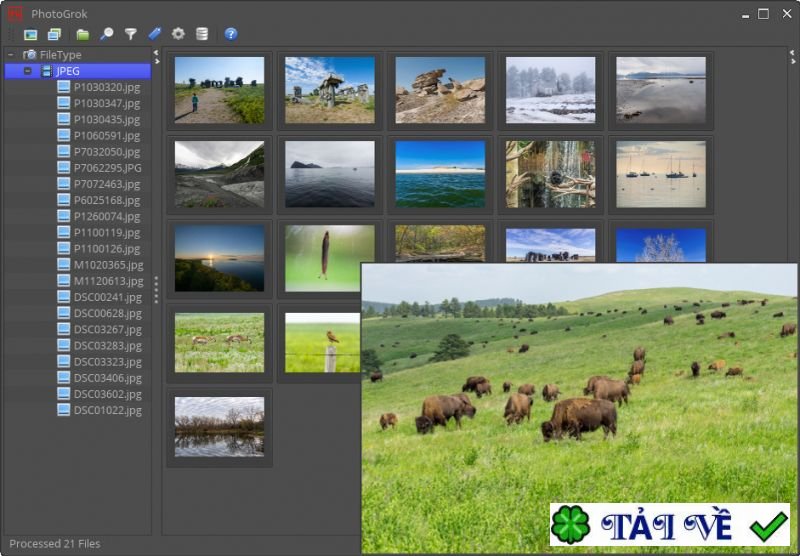Click the magnifying glass search icon

tap(107, 34)
